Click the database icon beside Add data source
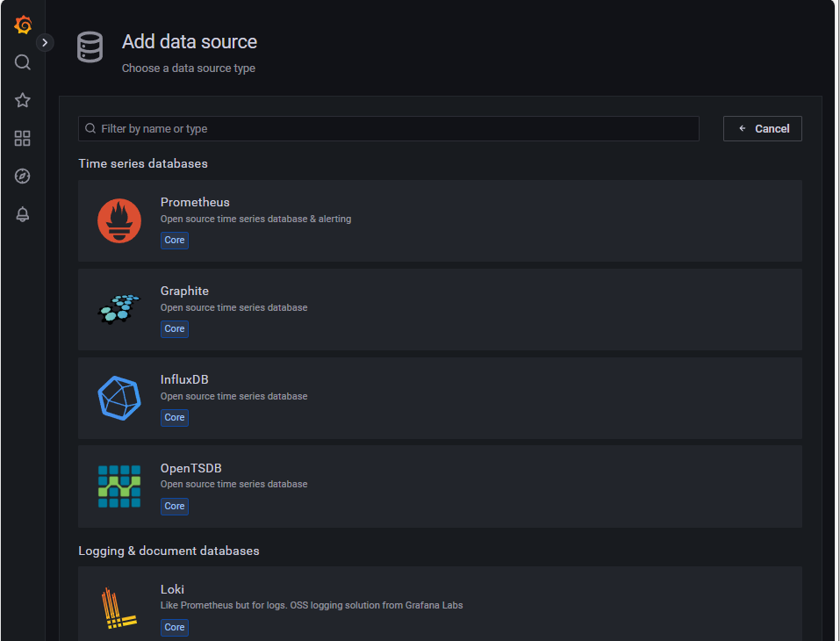 [x=90, y=47]
